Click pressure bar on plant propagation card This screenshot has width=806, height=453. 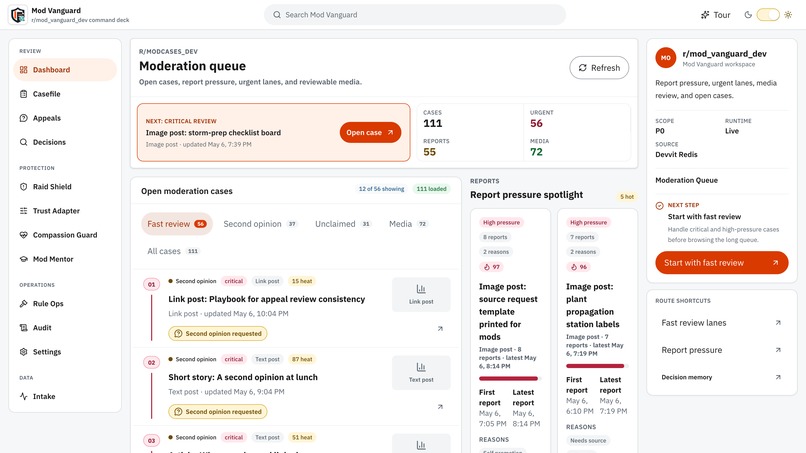coord(597,366)
